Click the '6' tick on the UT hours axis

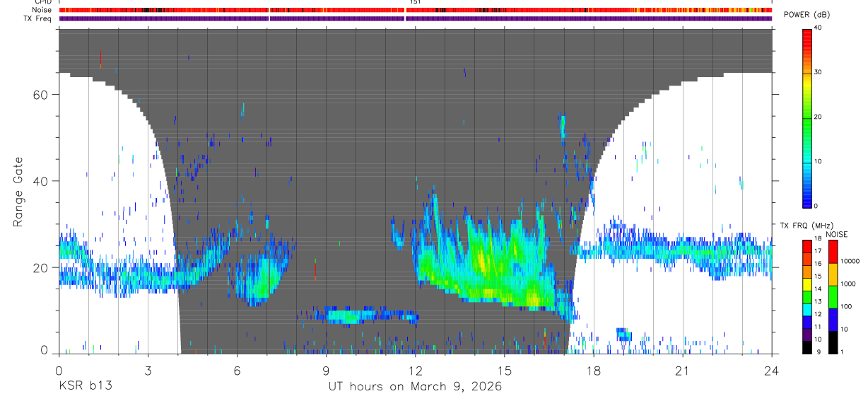[x=237, y=370]
